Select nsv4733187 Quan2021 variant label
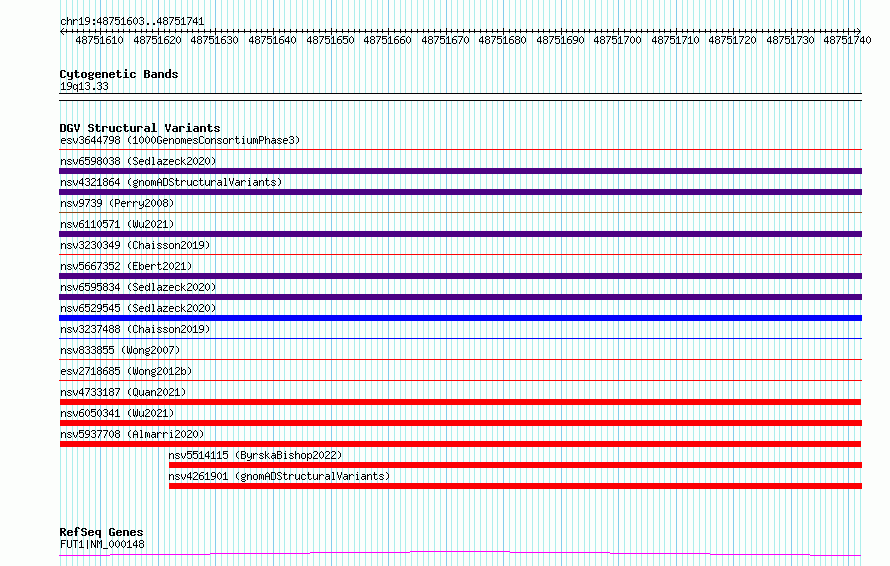Viewport: 890px width, 566px height. 123,392
